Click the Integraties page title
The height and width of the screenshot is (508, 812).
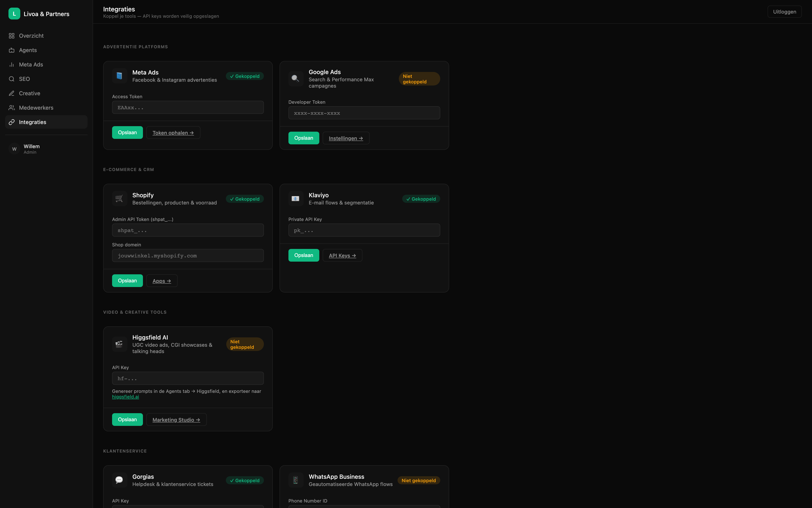(x=119, y=9)
